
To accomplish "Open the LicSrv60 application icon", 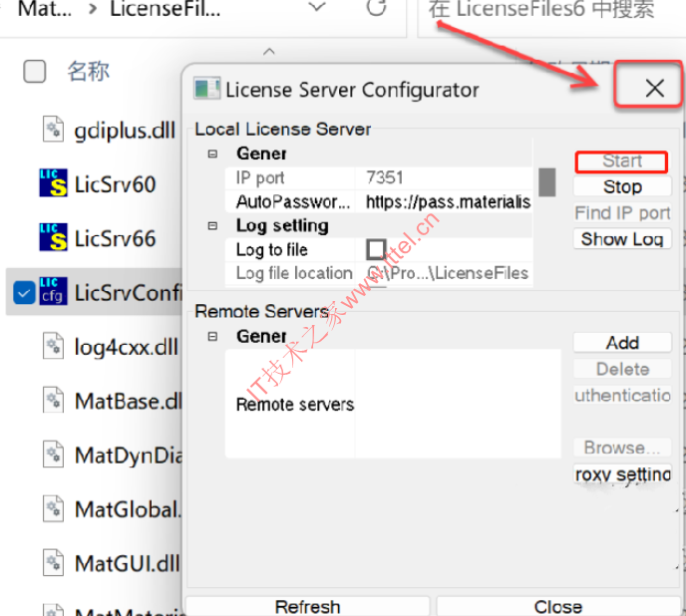I will [54, 183].
